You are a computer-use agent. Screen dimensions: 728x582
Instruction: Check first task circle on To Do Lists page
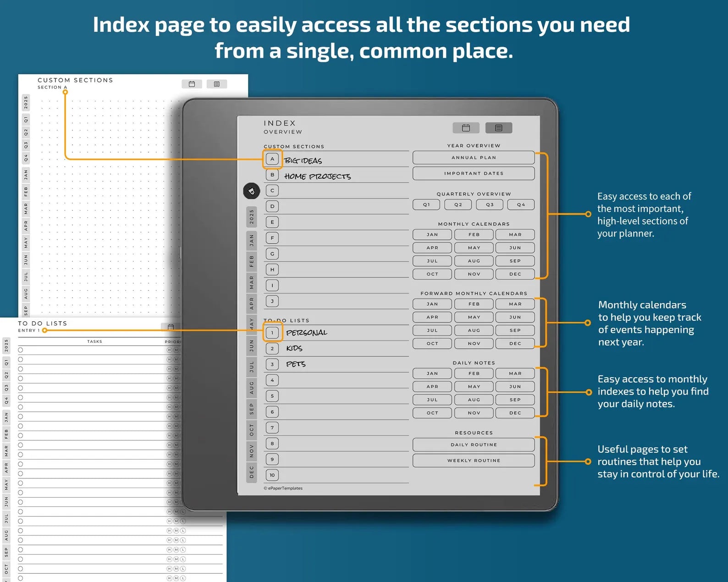[21, 350]
